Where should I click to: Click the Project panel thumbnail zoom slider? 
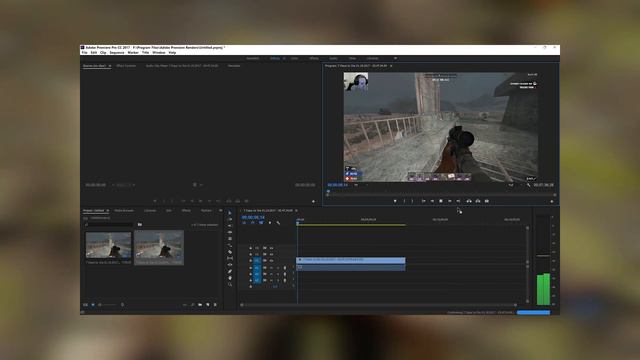pos(109,304)
